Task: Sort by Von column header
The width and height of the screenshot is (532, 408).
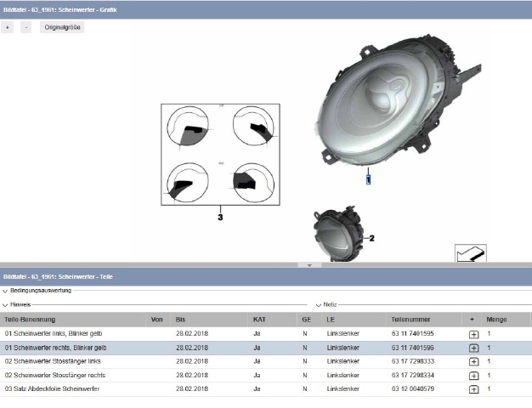Action: coord(158,320)
